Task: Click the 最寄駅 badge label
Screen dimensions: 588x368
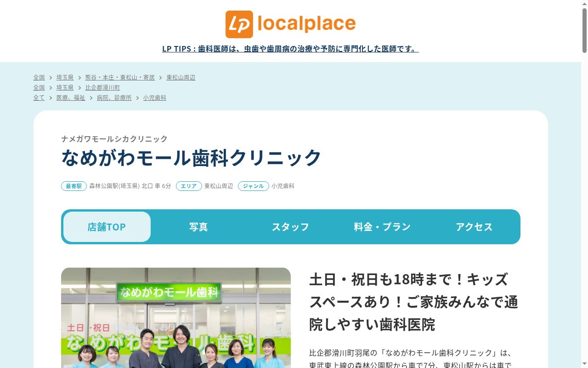Action: [74, 186]
